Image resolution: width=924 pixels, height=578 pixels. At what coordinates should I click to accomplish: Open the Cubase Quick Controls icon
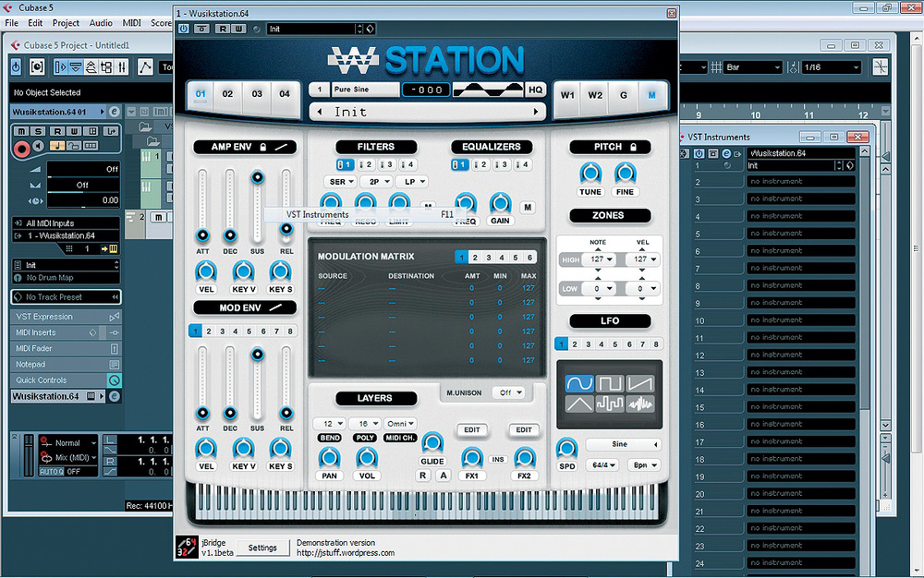115,380
